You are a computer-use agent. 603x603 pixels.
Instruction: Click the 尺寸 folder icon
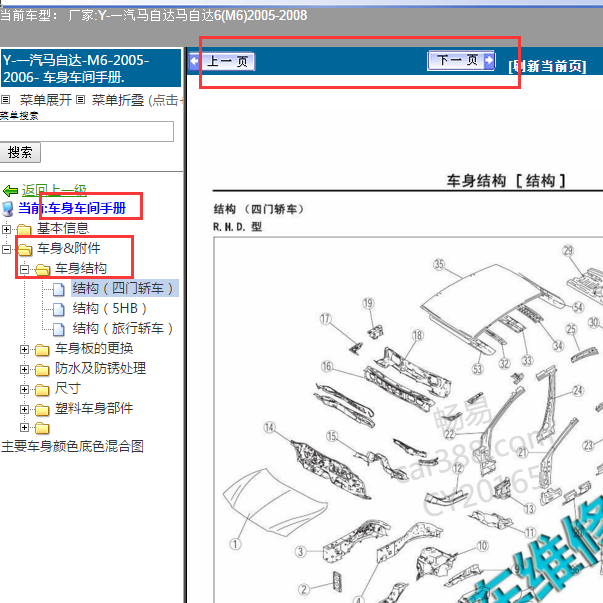point(42,390)
